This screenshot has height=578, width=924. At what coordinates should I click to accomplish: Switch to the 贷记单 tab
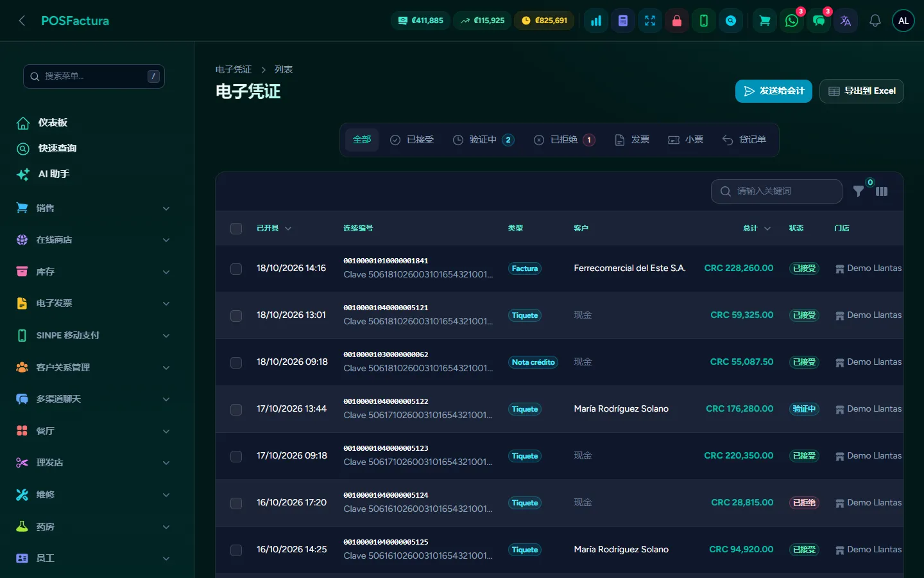pyautogui.click(x=744, y=140)
